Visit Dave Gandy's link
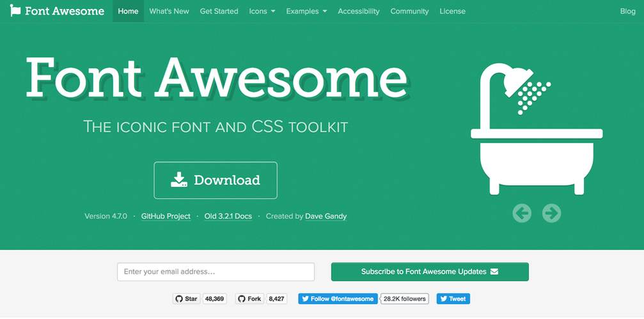Image resolution: width=644 pixels, height=319 pixels. tap(326, 216)
